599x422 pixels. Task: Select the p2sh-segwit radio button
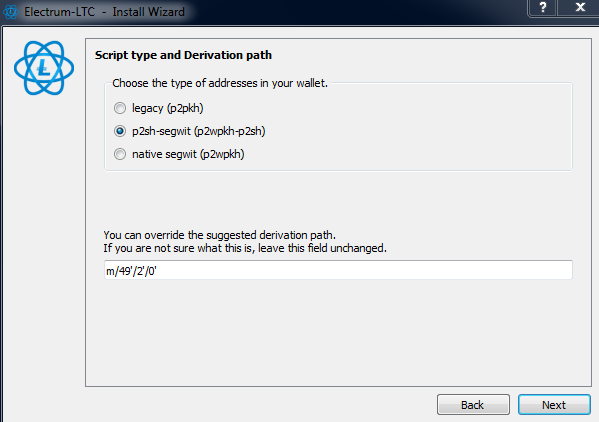(120, 131)
